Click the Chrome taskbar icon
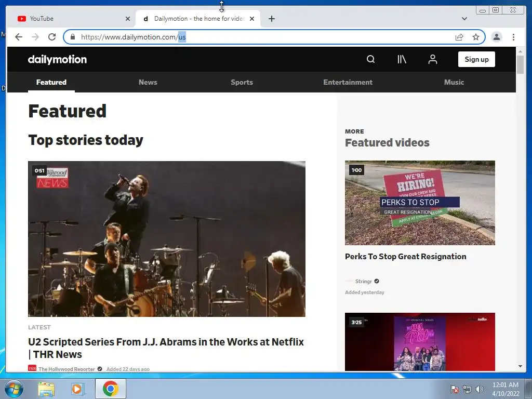Image resolution: width=532 pixels, height=399 pixels. pyautogui.click(x=111, y=389)
